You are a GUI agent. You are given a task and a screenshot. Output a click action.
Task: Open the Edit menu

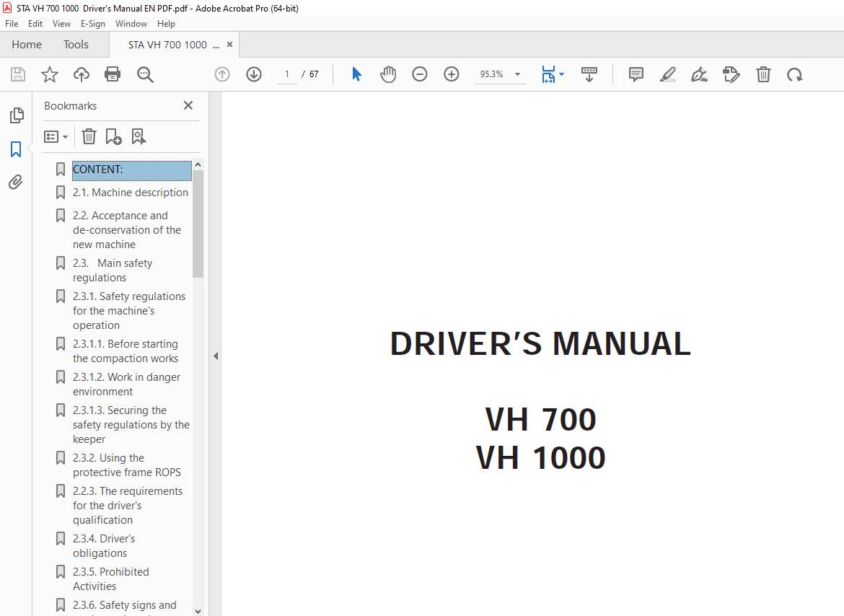35,24
